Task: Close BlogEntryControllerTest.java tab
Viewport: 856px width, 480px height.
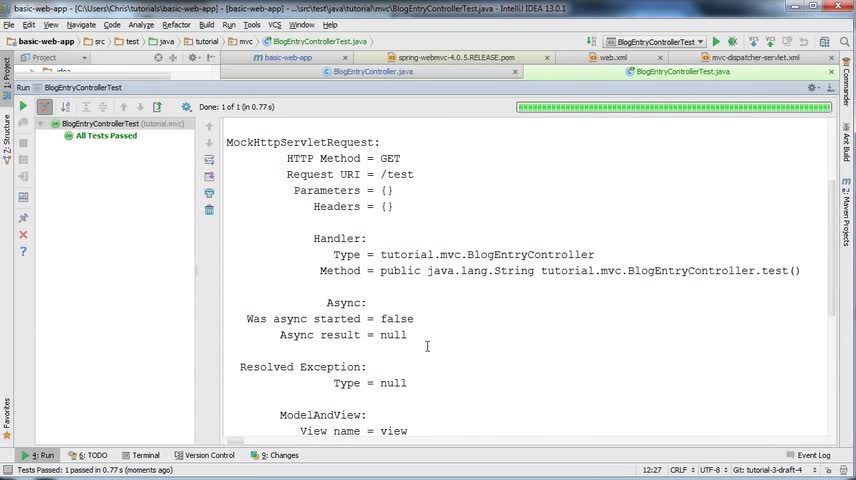Action: (831, 72)
